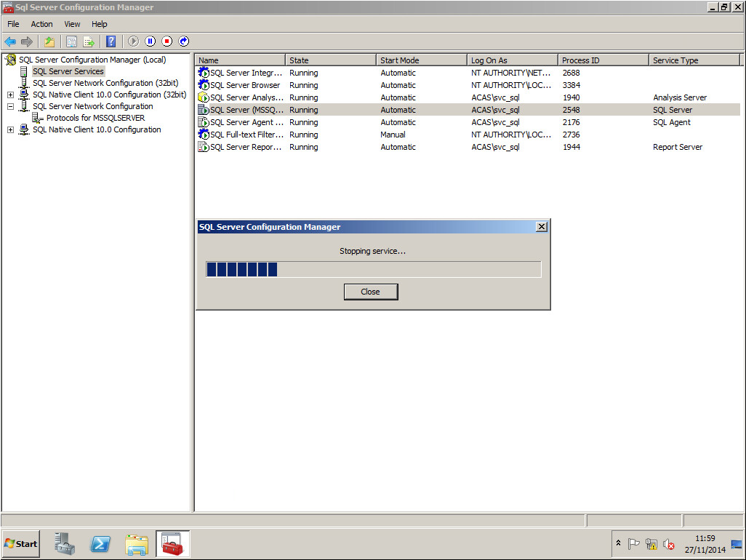
Task: Close the Stopping service dialog with X
Action: (542, 227)
